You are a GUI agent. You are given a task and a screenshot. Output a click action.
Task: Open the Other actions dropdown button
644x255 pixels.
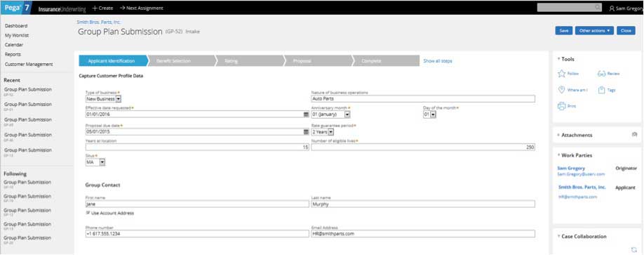(x=594, y=30)
